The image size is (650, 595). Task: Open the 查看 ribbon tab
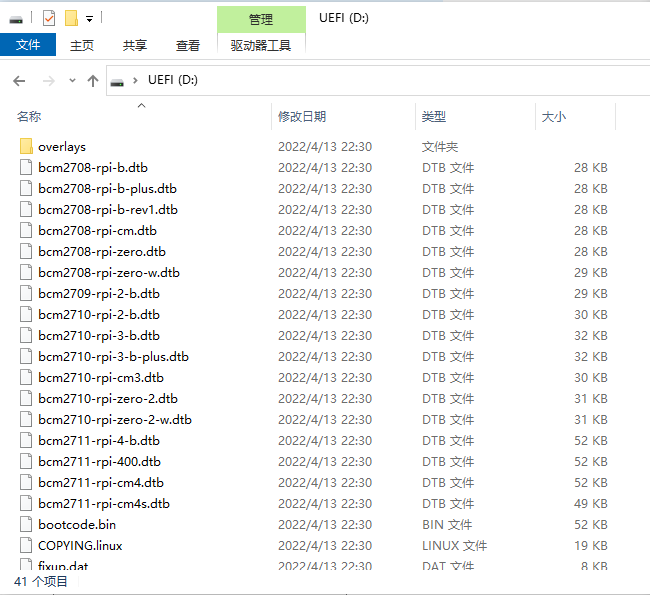click(188, 45)
